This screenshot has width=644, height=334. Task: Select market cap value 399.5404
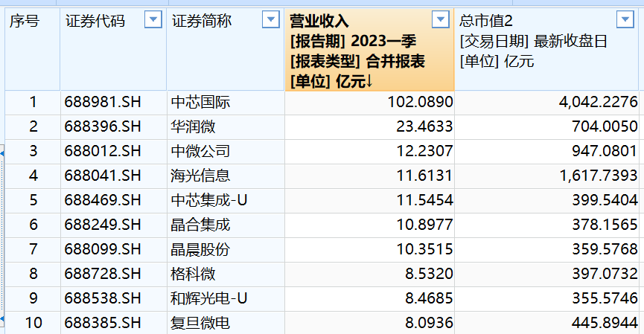pyautogui.click(x=605, y=200)
